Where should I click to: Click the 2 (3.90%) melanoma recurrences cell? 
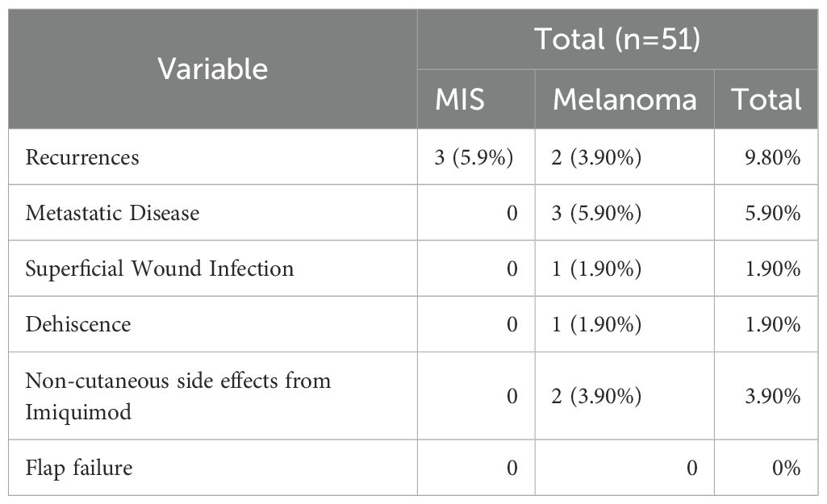[x=597, y=157]
